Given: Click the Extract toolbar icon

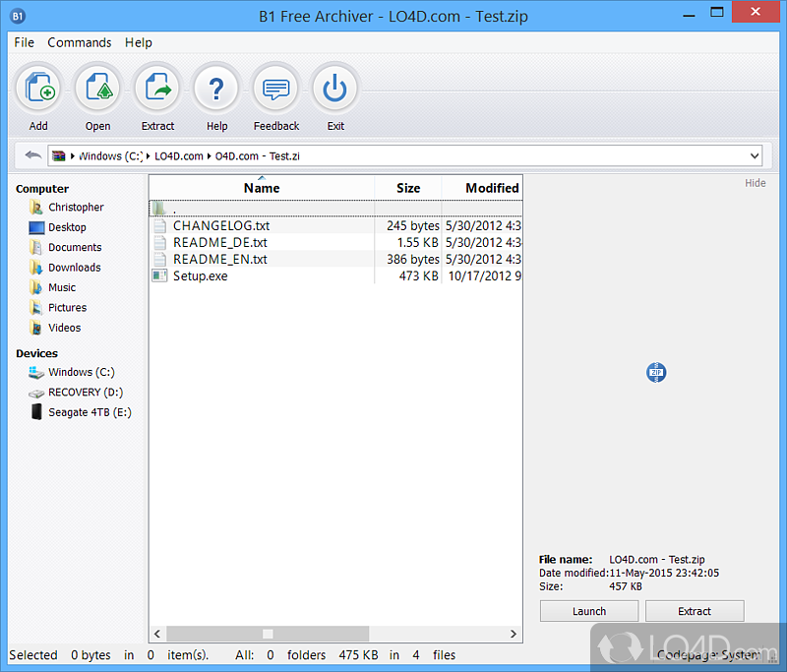Looking at the screenshot, I should (157, 89).
